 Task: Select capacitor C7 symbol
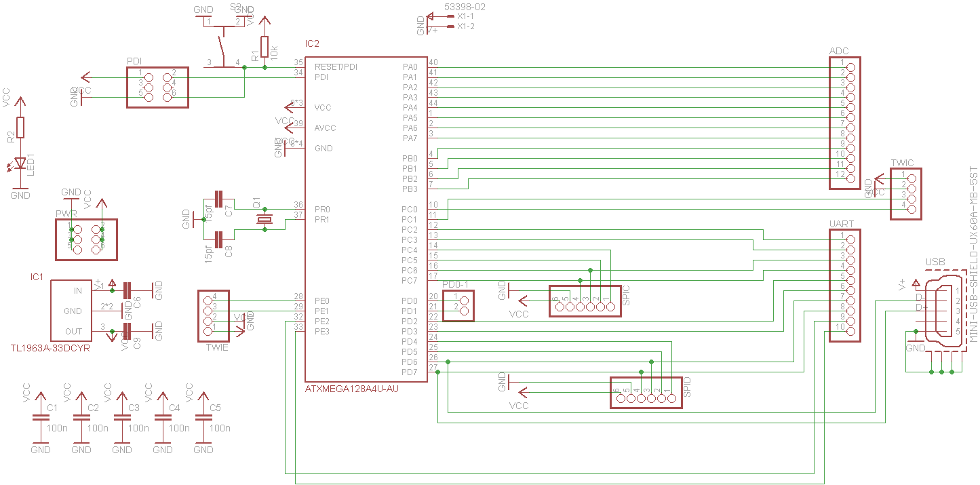(x=218, y=199)
